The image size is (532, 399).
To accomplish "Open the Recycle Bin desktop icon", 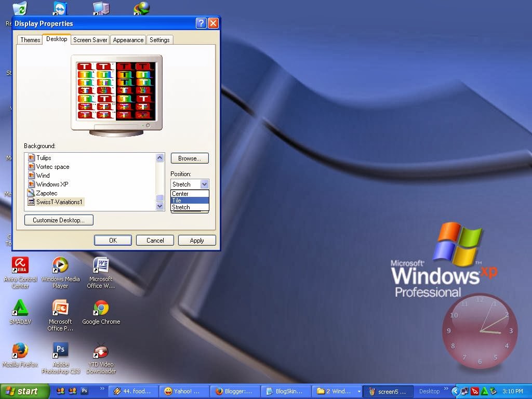I will coord(20,8).
